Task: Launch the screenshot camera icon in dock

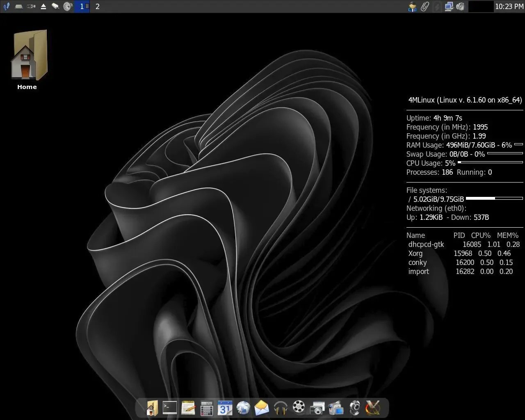Action: pos(317,408)
